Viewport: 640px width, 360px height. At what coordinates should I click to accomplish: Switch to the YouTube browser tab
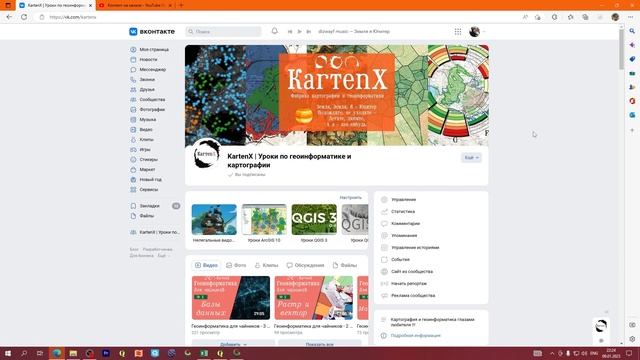pyautogui.click(x=135, y=5)
